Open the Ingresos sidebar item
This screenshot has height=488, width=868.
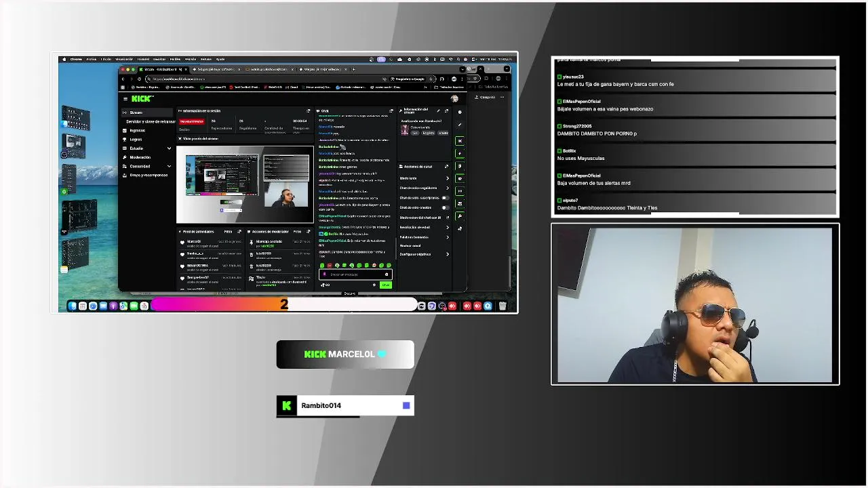(137, 130)
